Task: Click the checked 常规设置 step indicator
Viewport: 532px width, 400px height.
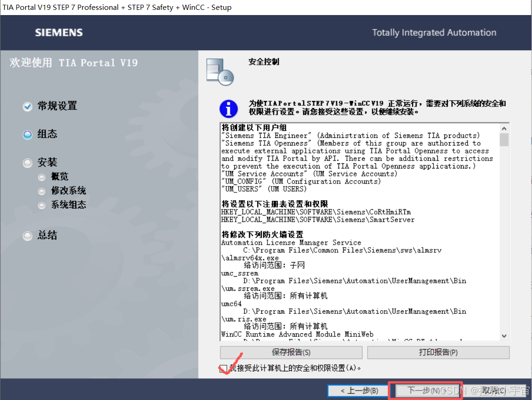Action: (x=27, y=106)
